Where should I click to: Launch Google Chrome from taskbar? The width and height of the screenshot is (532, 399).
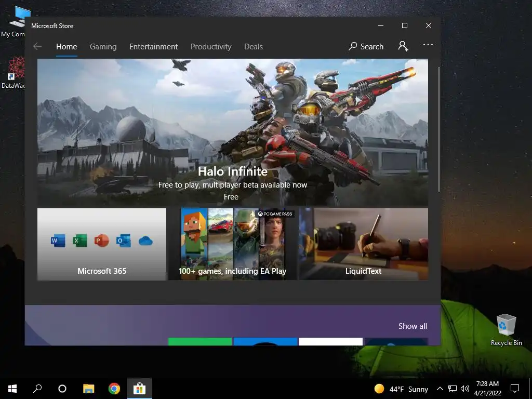pyautogui.click(x=114, y=389)
